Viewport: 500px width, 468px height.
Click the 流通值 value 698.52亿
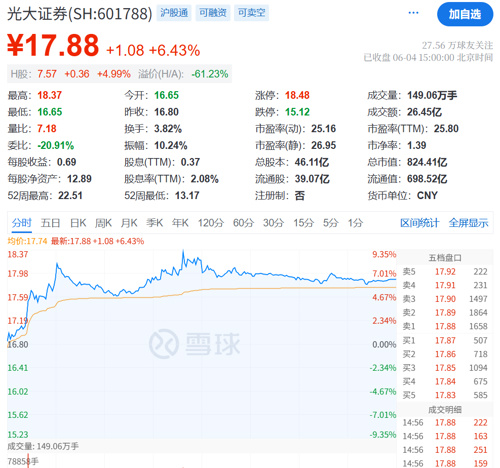click(427, 179)
